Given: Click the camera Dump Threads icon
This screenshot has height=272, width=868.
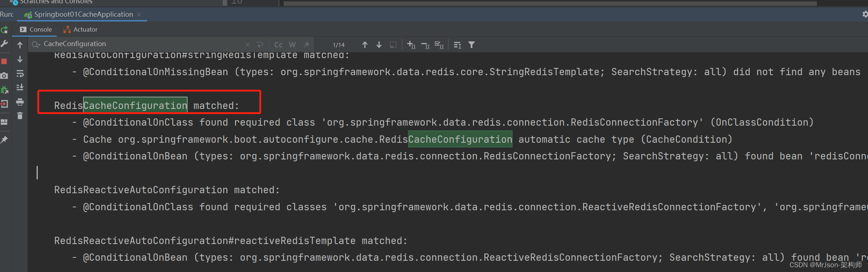Looking at the screenshot, I should click(x=4, y=76).
